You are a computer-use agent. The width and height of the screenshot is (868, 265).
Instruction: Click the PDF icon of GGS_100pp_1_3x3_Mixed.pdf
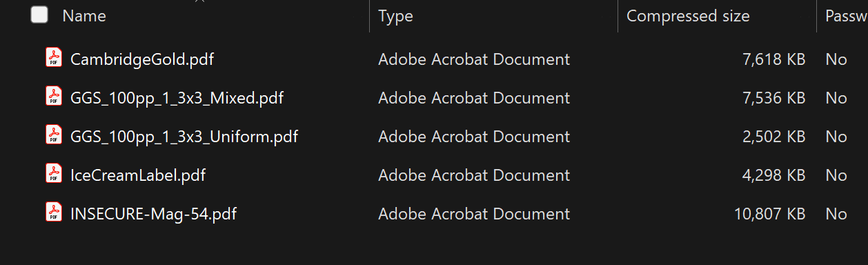[53, 97]
